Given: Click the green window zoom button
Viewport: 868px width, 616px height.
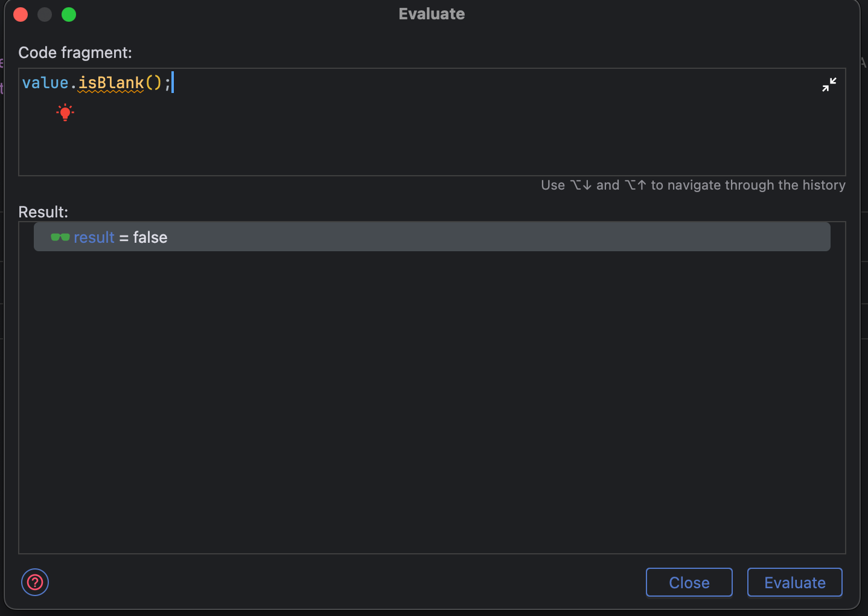Looking at the screenshot, I should click(x=69, y=14).
